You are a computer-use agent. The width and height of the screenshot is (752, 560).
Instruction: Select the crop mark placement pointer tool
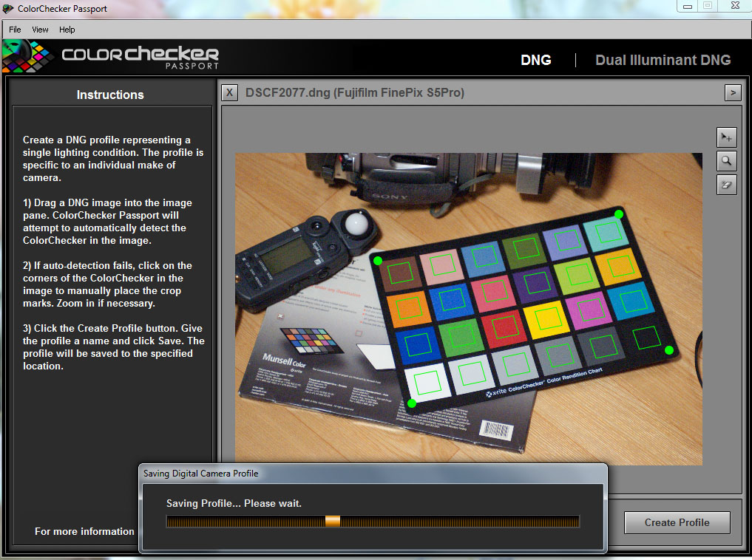tap(726, 137)
